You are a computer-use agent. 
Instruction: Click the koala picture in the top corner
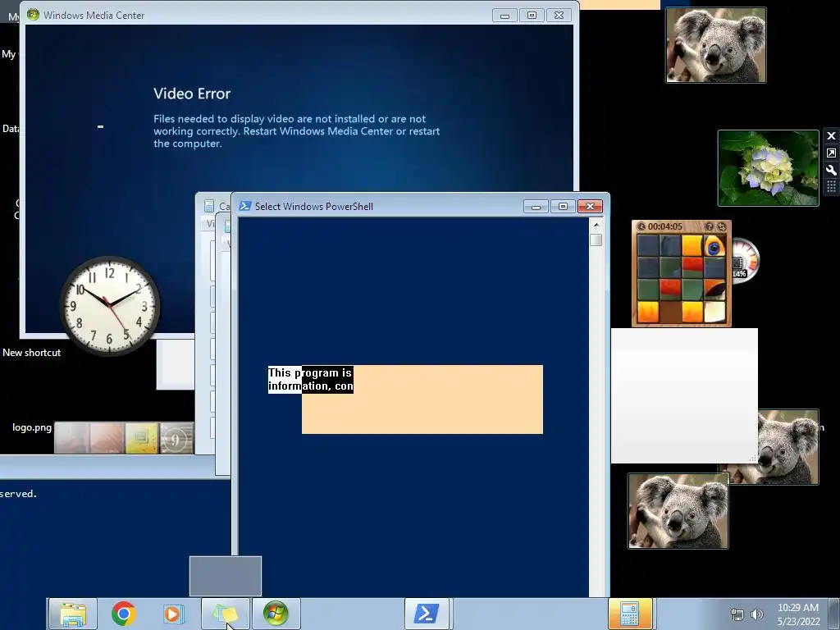point(715,45)
